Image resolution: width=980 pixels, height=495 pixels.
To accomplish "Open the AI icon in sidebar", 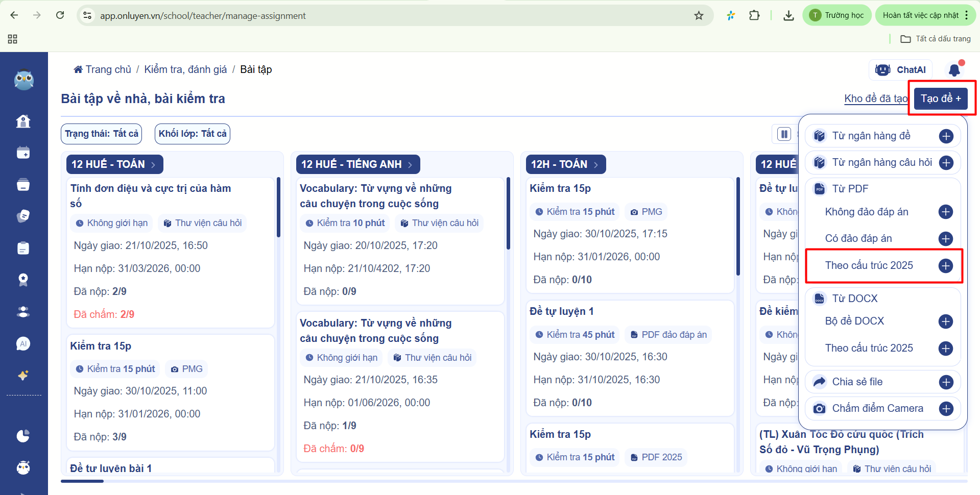I will (x=23, y=343).
